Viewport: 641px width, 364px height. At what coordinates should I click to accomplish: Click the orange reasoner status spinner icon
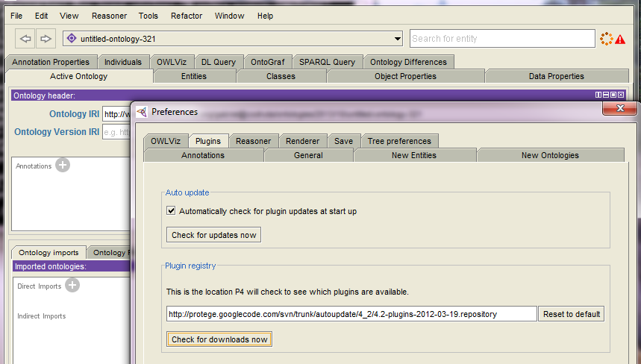(605, 39)
